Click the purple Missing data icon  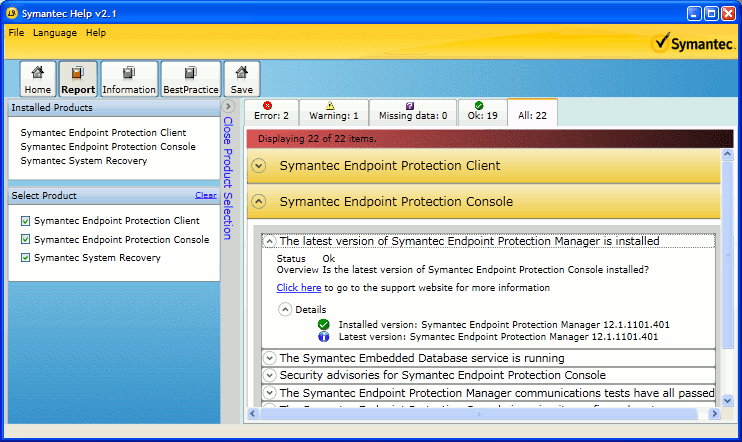click(x=410, y=106)
